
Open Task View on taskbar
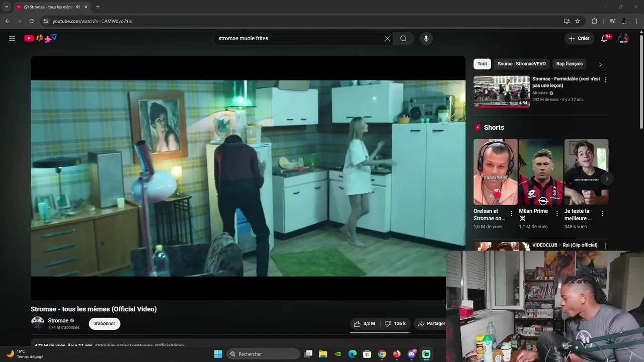coord(309,354)
